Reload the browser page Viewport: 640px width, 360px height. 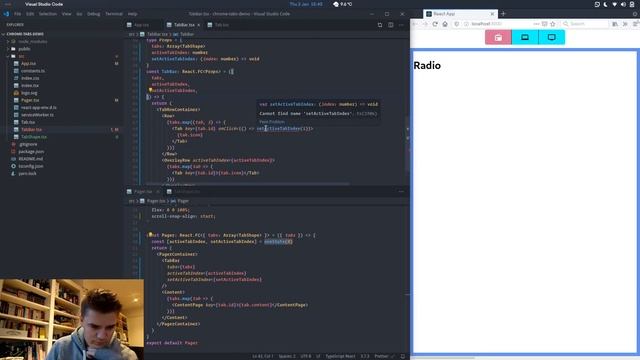[435, 24]
